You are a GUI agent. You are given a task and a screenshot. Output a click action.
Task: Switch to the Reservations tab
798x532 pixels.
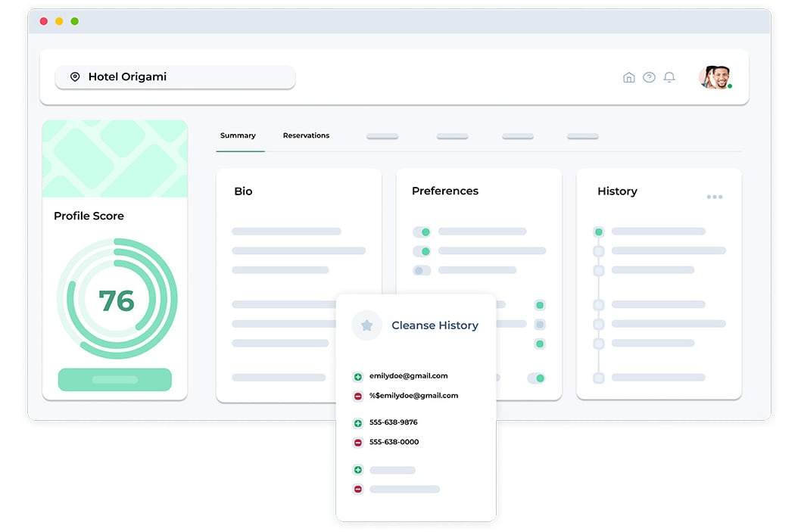[306, 135]
